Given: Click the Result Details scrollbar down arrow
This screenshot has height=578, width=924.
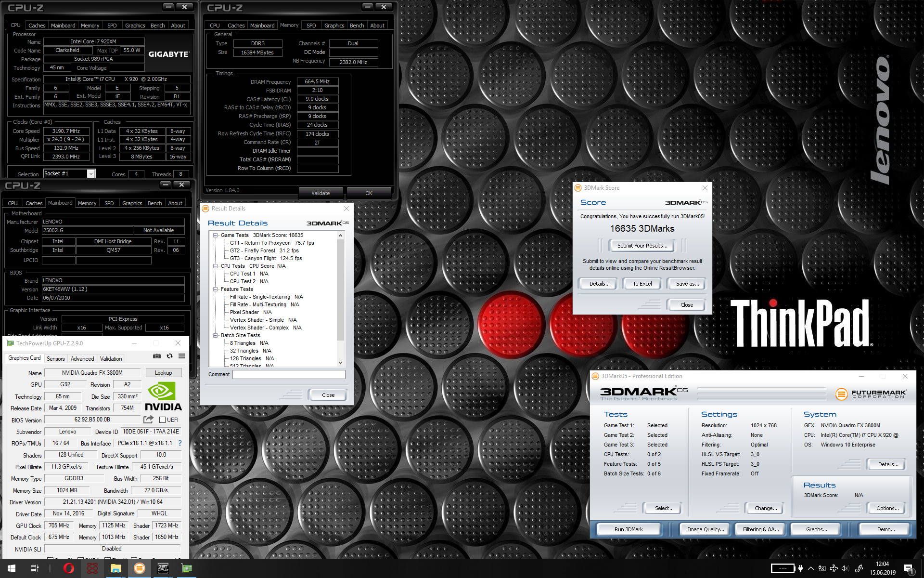Looking at the screenshot, I should [340, 363].
